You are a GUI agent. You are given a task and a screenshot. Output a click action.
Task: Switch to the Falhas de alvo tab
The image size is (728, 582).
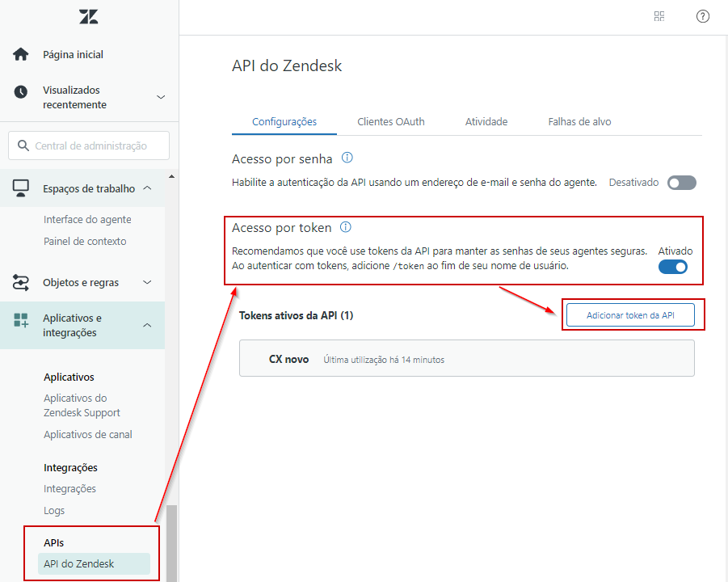point(579,122)
